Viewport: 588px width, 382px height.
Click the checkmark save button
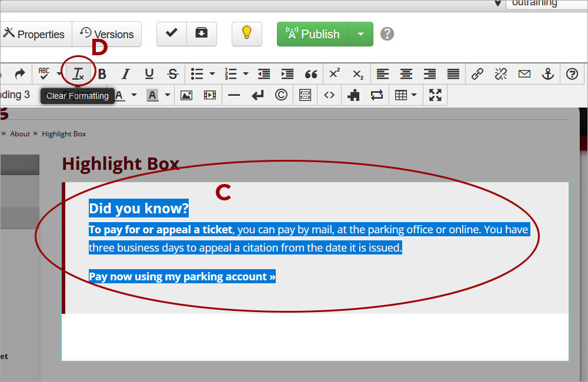point(171,34)
